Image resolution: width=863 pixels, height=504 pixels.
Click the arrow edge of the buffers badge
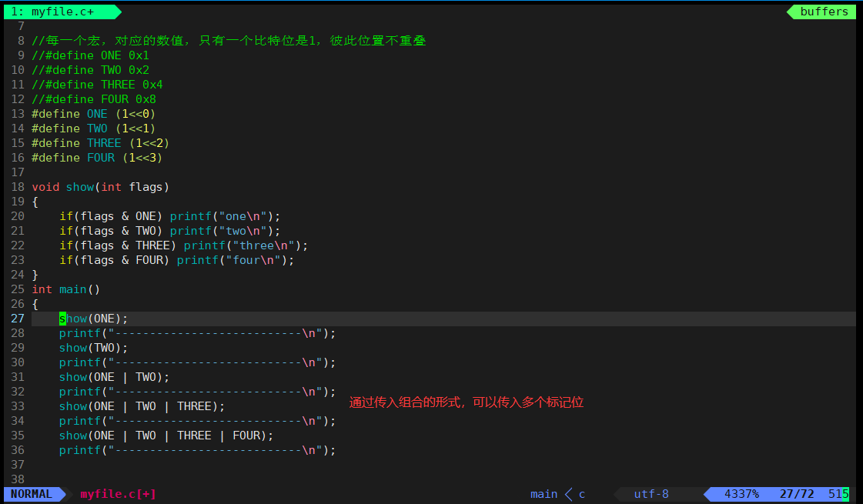[x=791, y=12]
